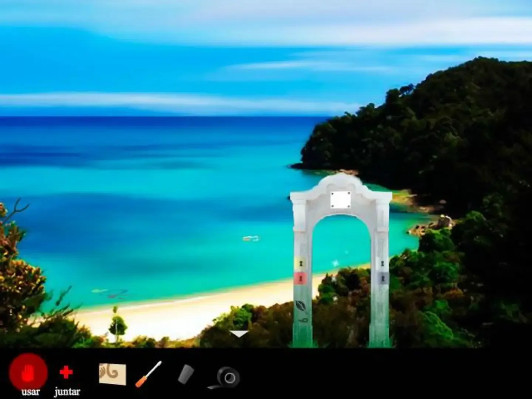This screenshot has width=532, height=399.
Task: Click the white plaque atop the arch
Action: pyautogui.click(x=340, y=200)
